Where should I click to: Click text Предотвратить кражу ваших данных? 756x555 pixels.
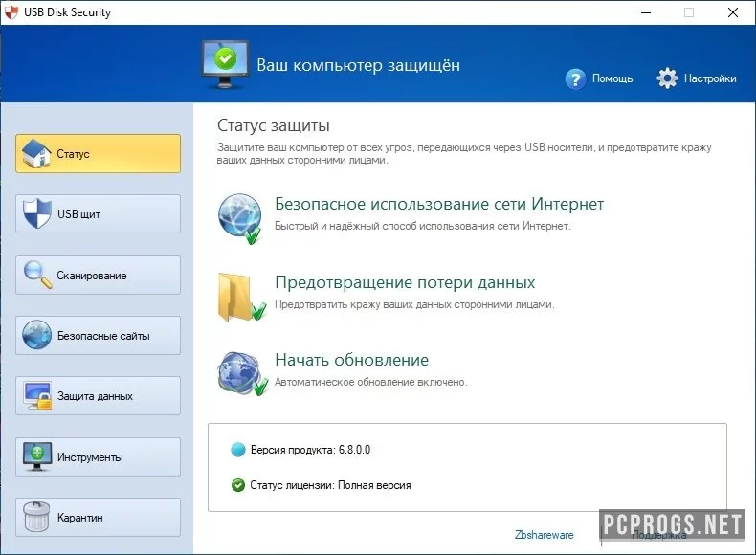point(414,304)
